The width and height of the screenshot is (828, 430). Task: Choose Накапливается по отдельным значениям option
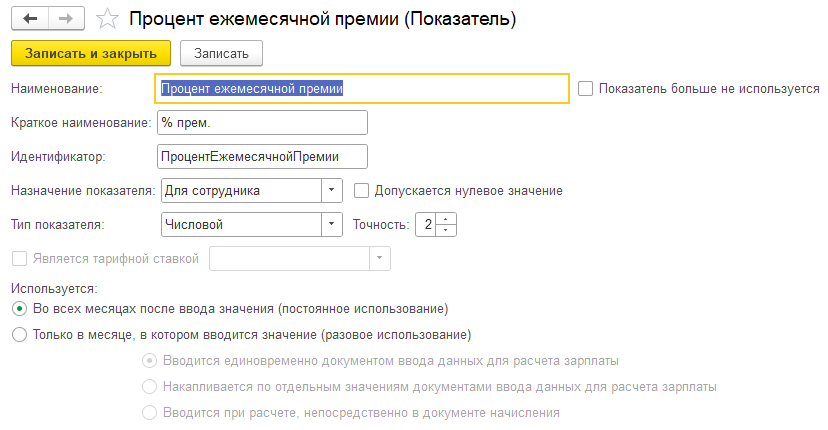click(x=149, y=387)
